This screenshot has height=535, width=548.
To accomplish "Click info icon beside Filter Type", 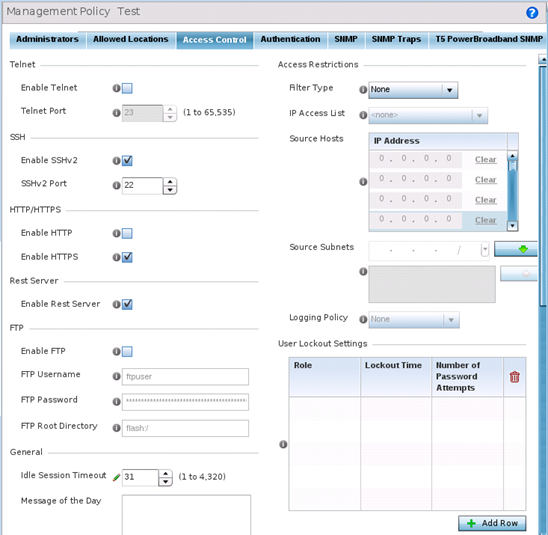I will coord(363,90).
